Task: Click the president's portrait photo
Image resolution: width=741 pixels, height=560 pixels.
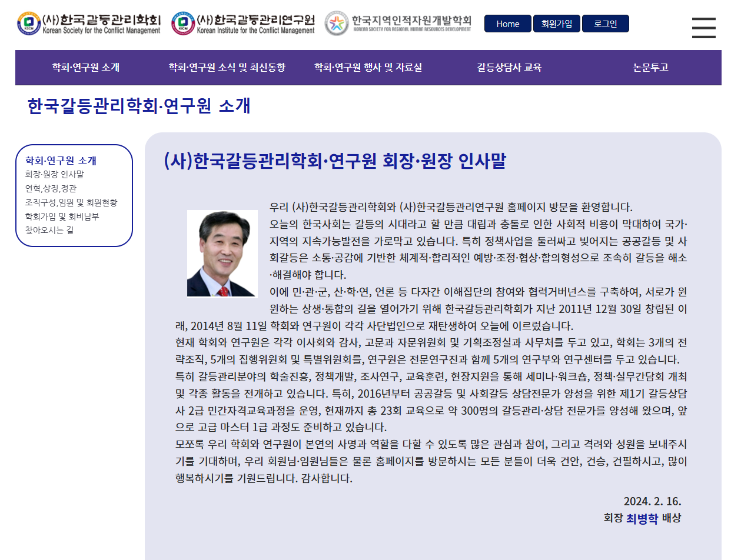Action: point(222,254)
